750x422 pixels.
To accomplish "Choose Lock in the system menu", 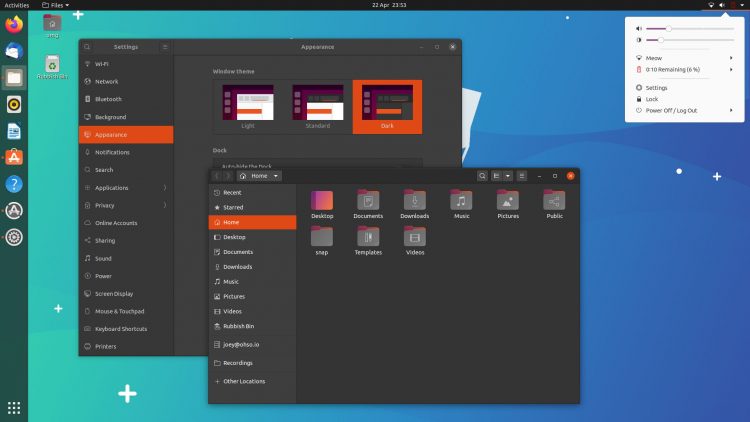I will [684, 99].
